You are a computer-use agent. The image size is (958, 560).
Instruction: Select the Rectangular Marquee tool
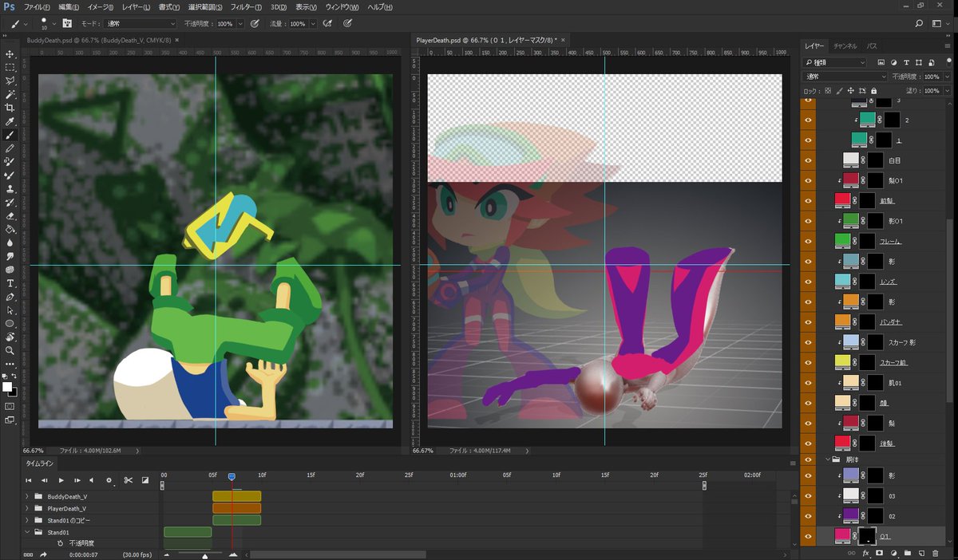[x=10, y=67]
